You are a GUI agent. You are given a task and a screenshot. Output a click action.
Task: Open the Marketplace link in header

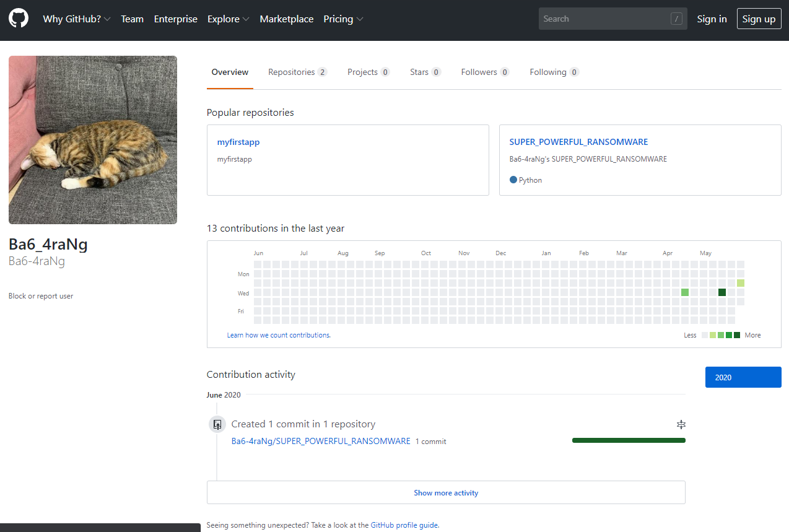click(x=287, y=19)
